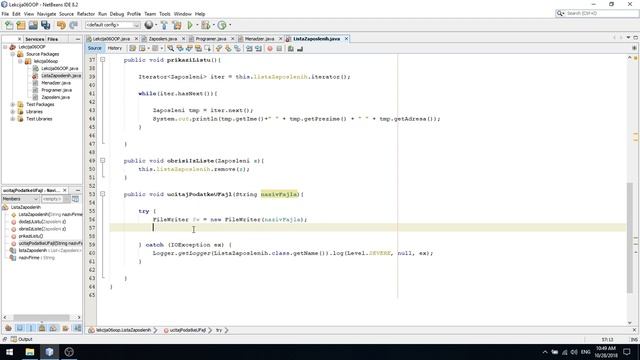640x360 pixels.
Task: Click the Save All toolbar icon
Action: (x=45, y=25)
